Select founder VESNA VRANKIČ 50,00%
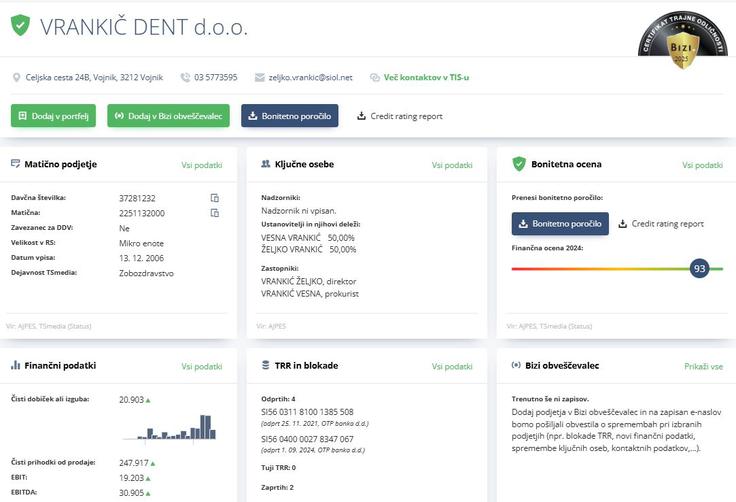 point(308,238)
